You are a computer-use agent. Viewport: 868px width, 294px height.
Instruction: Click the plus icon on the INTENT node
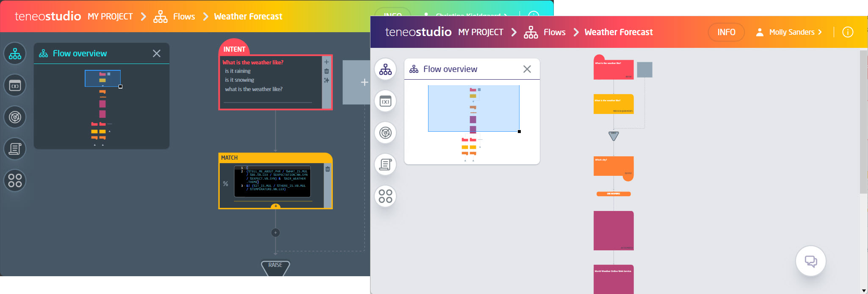tap(326, 62)
